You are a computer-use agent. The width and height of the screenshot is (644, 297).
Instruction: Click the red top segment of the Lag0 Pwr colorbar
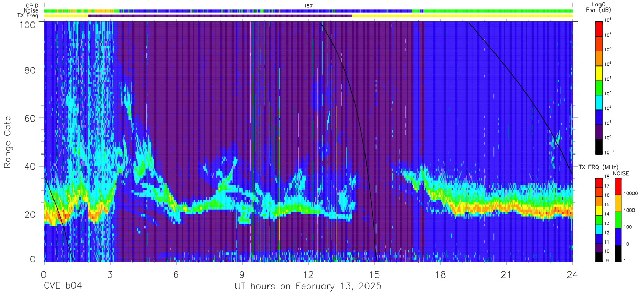[599, 28]
